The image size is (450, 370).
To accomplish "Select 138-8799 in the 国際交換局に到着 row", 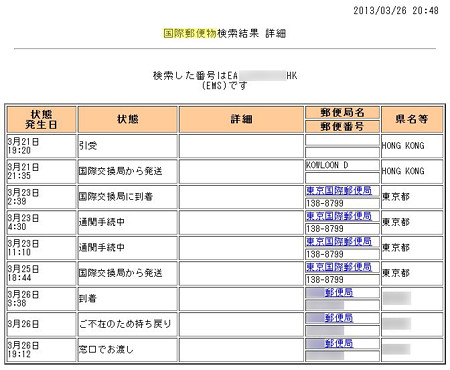I will click(342, 203).
